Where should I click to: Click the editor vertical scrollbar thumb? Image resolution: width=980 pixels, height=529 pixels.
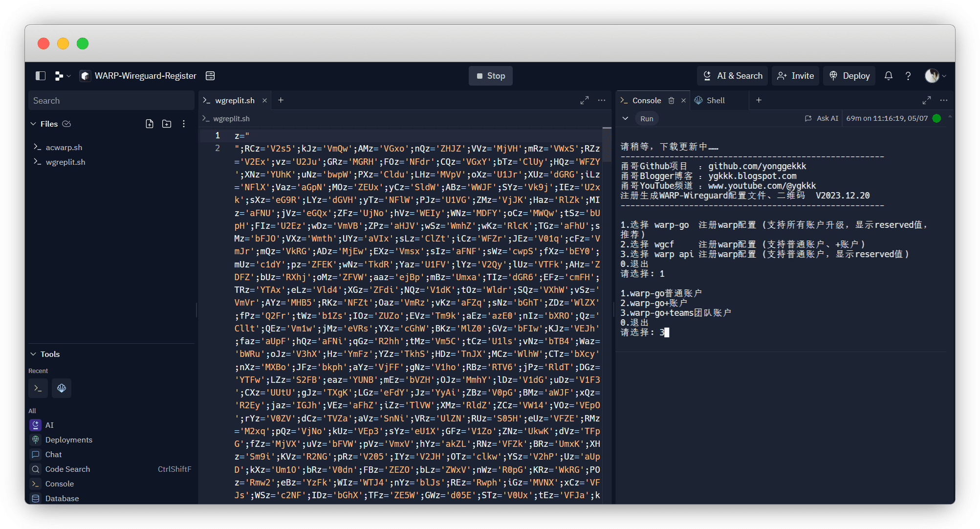(607, 145)
